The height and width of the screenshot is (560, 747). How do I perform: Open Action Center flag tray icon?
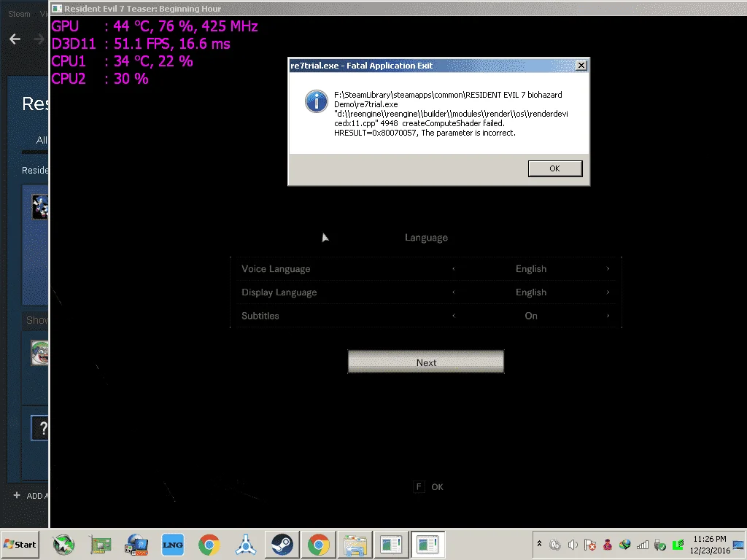pyautogui.click(x=589, y=544)
